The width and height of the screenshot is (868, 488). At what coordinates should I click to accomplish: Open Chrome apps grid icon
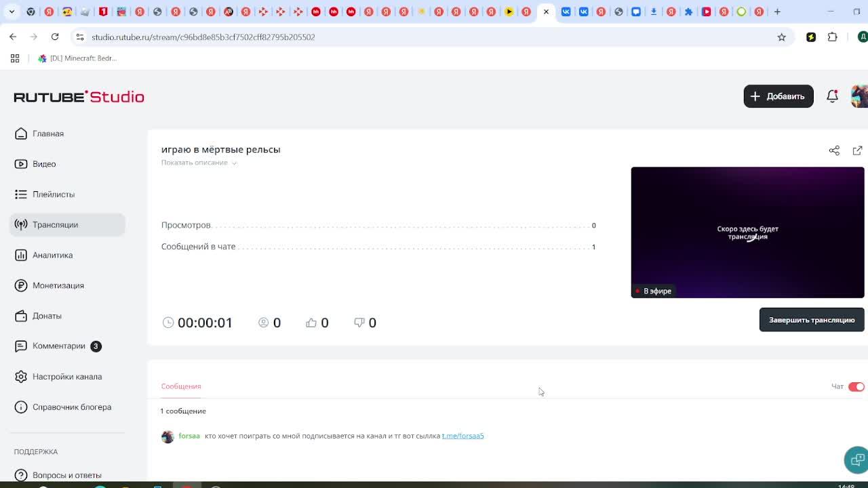click(x=15, y=58)
